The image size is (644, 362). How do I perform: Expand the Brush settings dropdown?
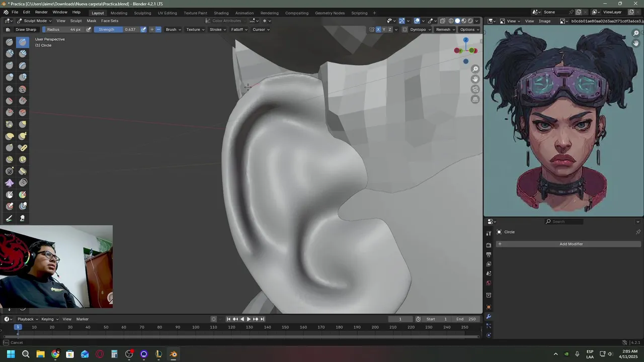point(173,30)
